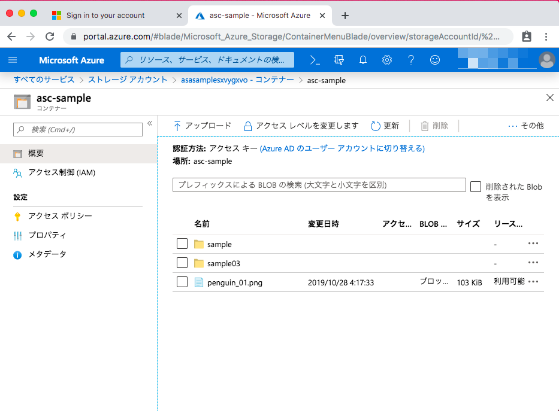This screenshot has height=411, width=559.
Task: Open Chrome's three-dot menu
Action: pos(546,36)
